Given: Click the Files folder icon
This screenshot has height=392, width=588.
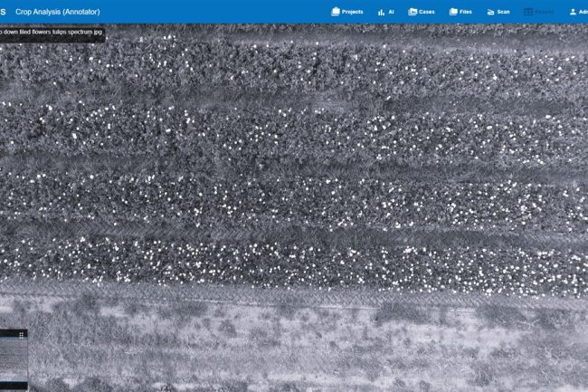Looking at the screenshot, I should tap(452, 12).
